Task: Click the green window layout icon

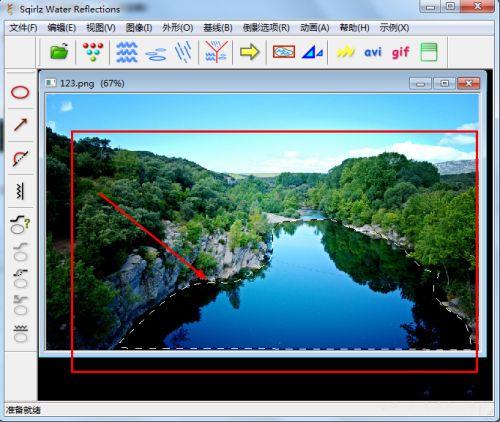Action: point(429,52)
